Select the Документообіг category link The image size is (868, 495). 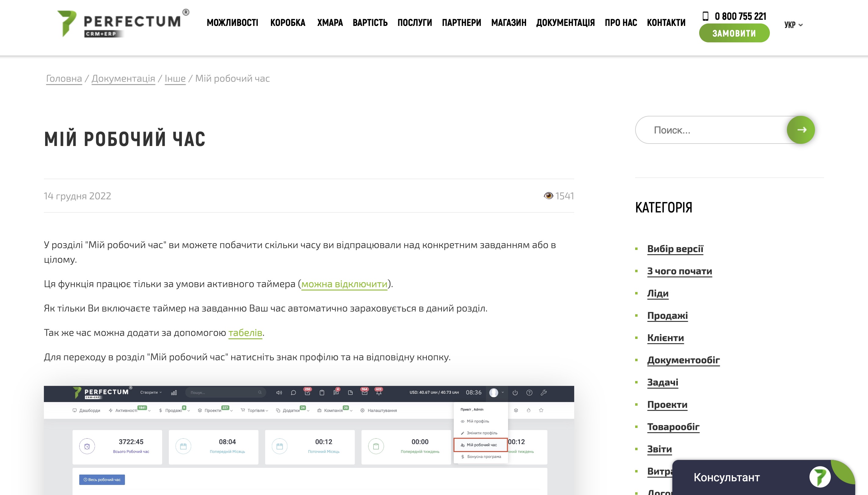tap(683, 360)
